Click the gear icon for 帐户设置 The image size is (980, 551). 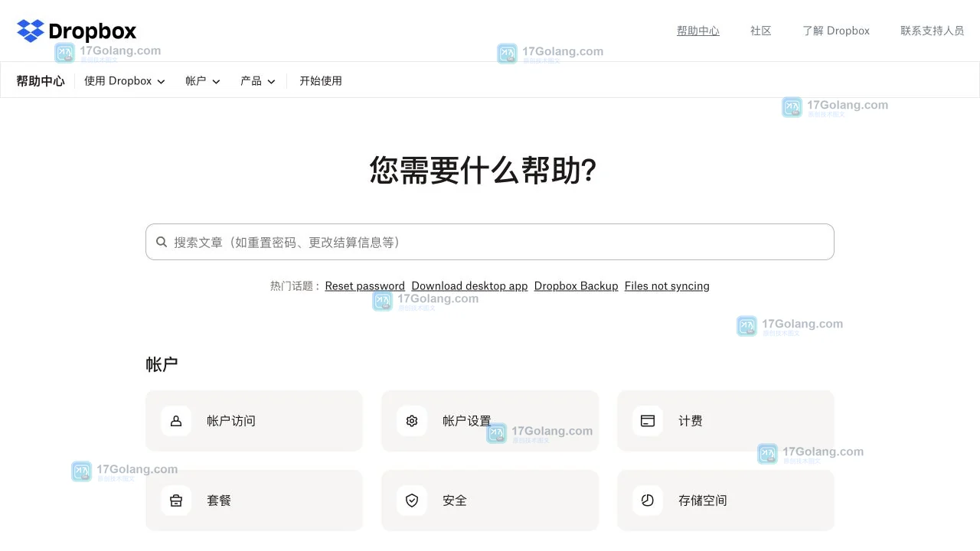(412, 421)
